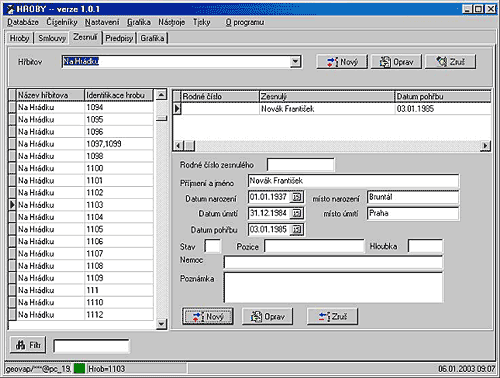
Task: Click the Datum narození date field 01.01.1937
Action: pyautogui.click(x=269, y=197)
